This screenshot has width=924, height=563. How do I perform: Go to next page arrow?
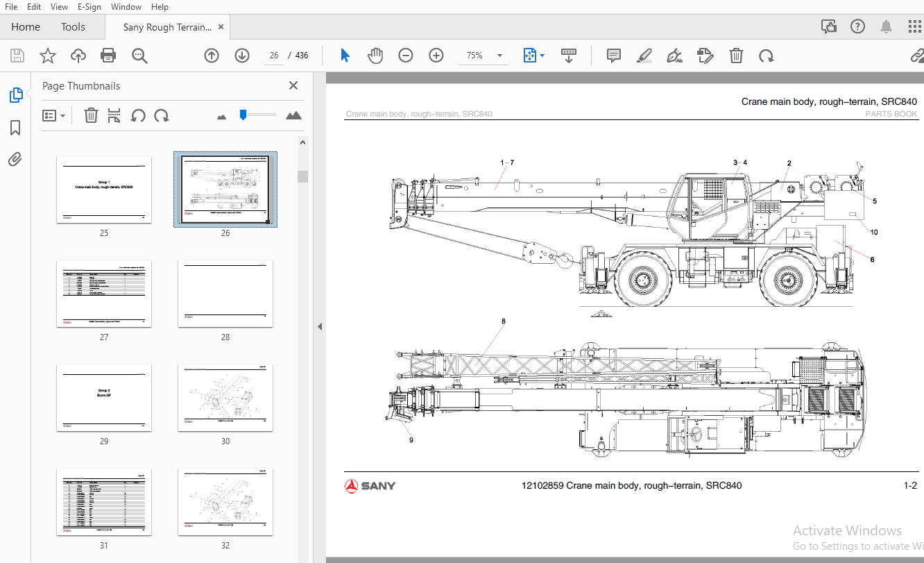coord(242,56)
